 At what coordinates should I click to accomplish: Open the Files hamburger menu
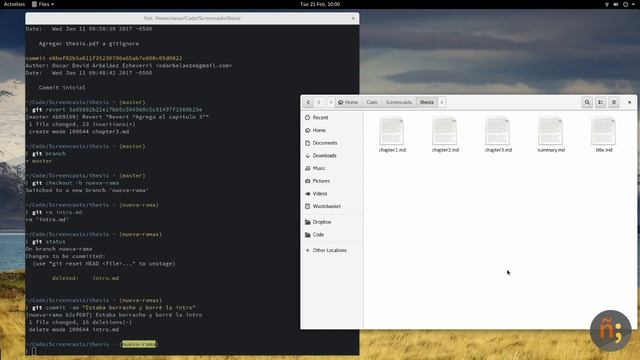click(613, 102)
